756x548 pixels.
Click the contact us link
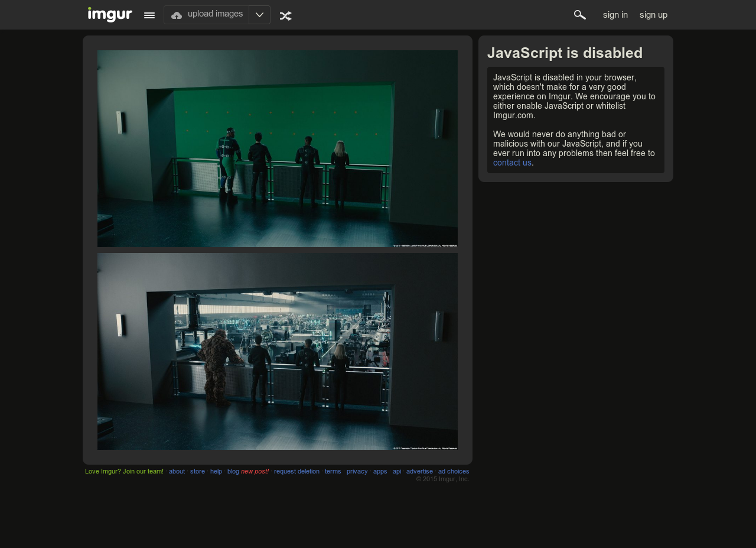(x=512, y=163)
